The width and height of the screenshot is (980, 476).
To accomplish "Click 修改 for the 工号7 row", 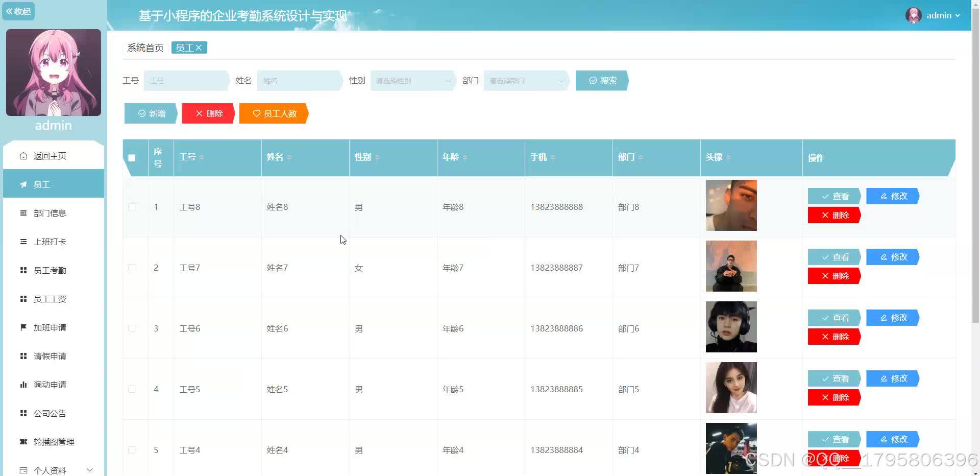I will [x=893, y=257].
